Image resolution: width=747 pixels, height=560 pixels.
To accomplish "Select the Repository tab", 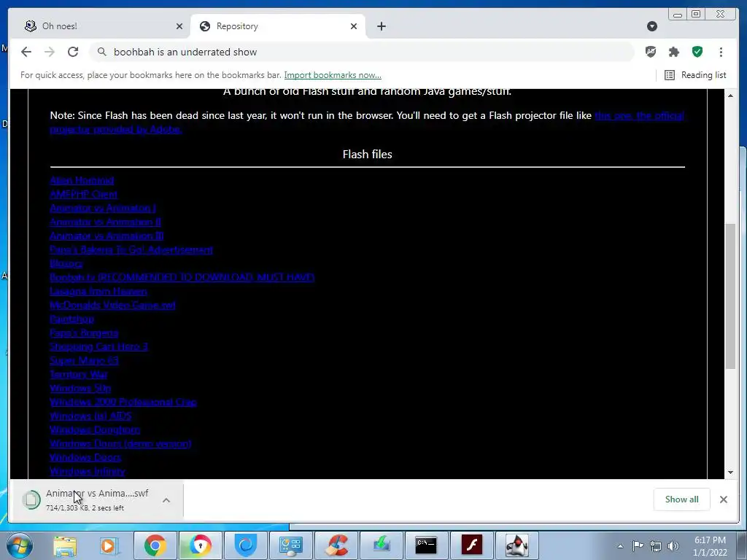I will tap(278, 26).
